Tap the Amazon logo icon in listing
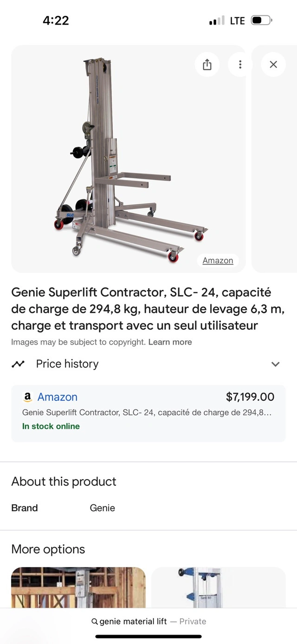Viewport: 297px width, 644px height. tap(27, 397)
